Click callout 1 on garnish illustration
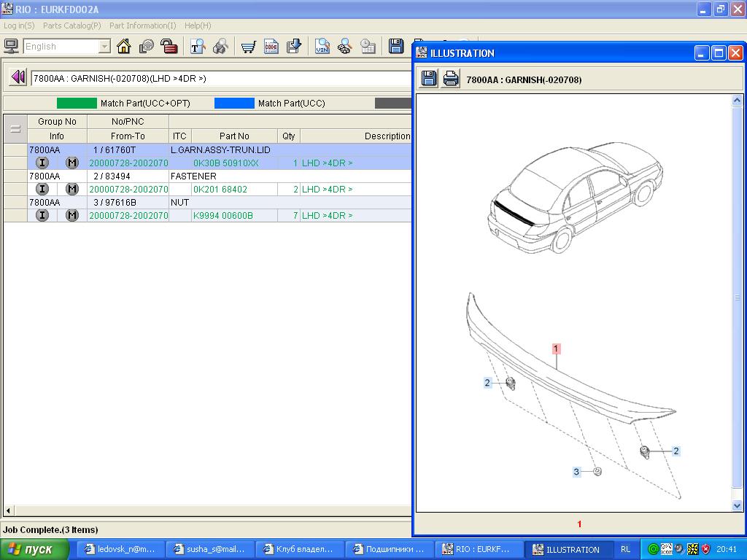Screen dimensions: 747x560 click(x=556, y=349)
